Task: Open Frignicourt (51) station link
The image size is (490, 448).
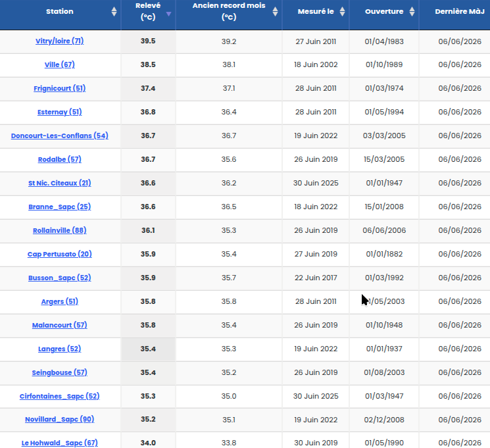Action: (60, 88)
